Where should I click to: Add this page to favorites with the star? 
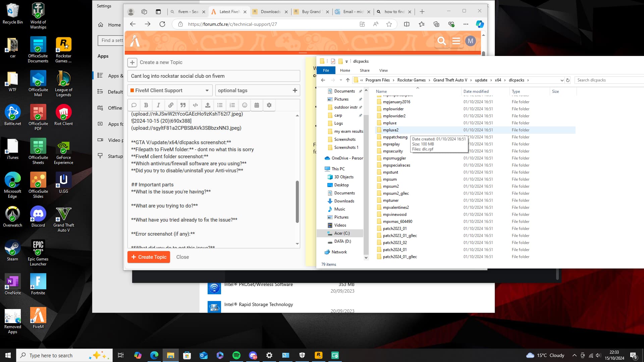[x=389, y=24]
